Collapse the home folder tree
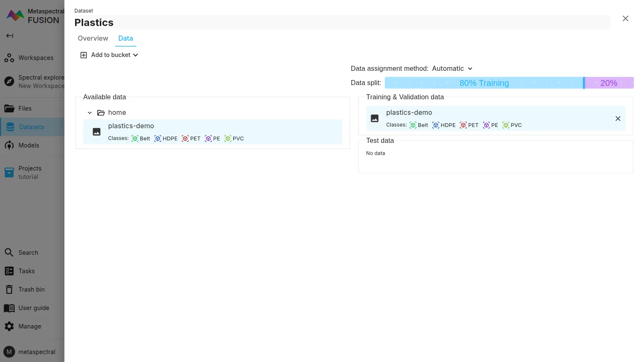 click(90, 113)
